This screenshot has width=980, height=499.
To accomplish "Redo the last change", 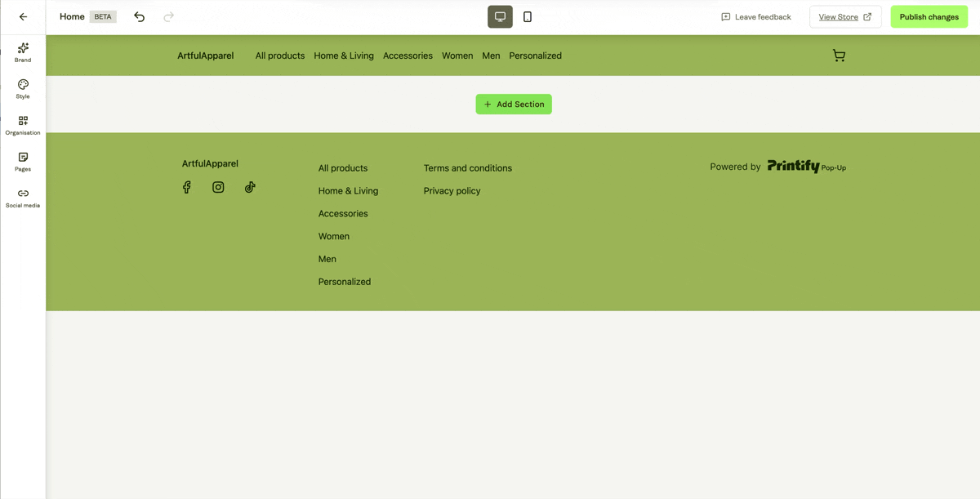I will [168, 16].
